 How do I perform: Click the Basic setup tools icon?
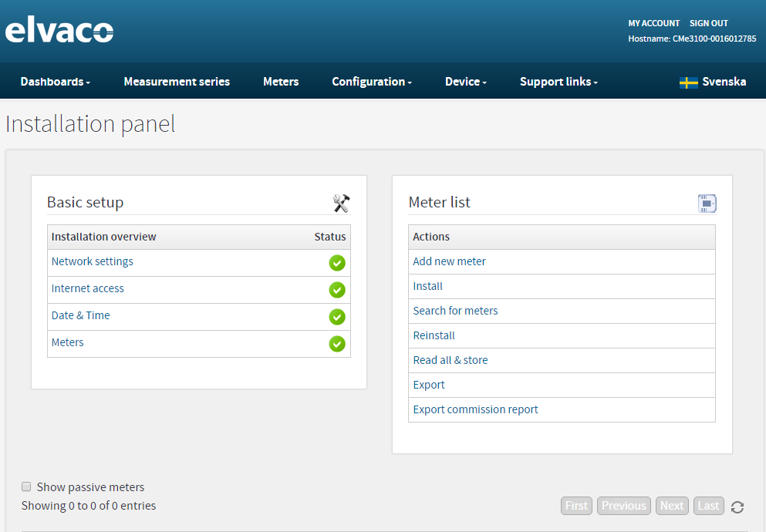click(x=342, y=203)
